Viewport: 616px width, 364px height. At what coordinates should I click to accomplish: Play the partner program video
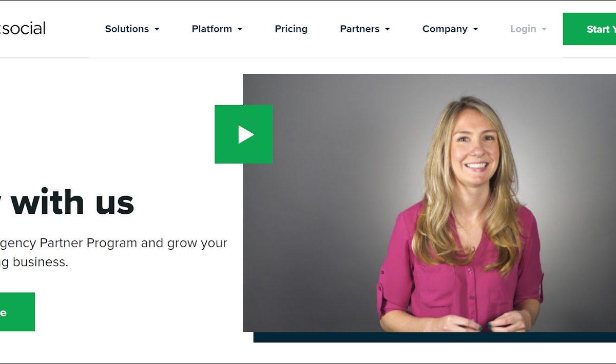click(x=244, y=134)
